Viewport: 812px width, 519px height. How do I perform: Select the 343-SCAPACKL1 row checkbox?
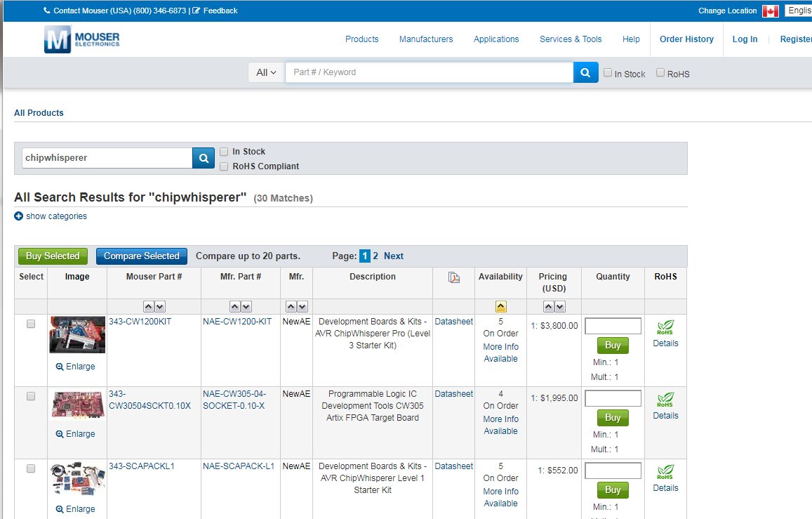tap(31, 468)
